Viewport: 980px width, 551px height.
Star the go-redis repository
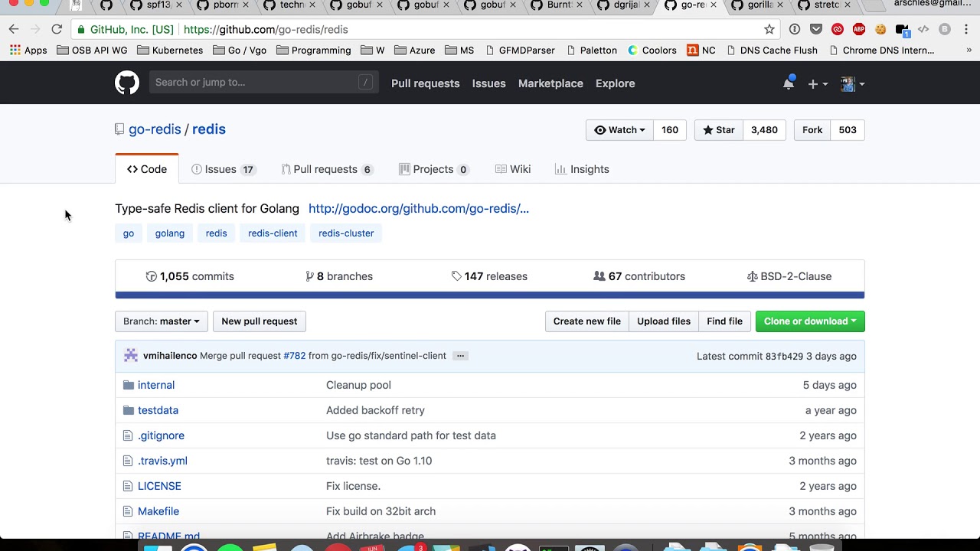[719, 130]
